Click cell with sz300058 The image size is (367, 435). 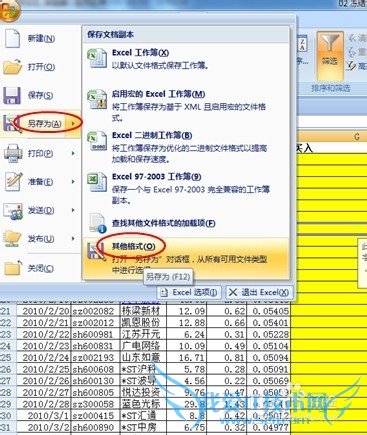[x=95, y=404]
